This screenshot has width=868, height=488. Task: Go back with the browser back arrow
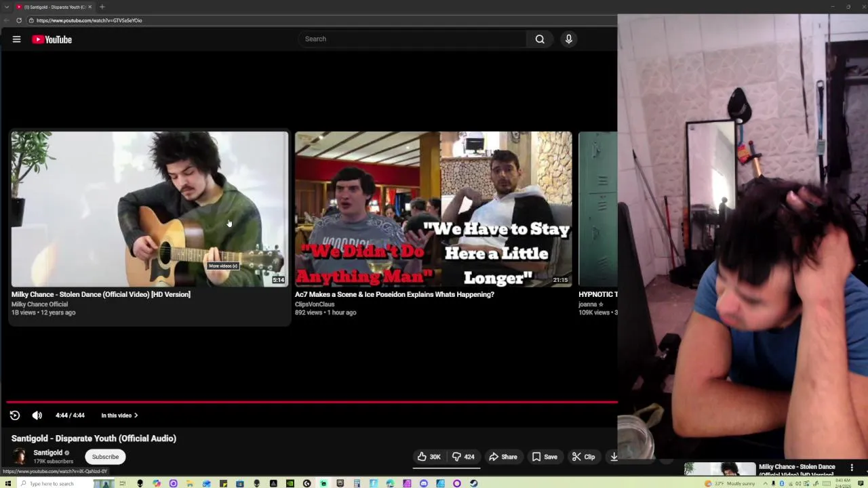pos(6,20)
